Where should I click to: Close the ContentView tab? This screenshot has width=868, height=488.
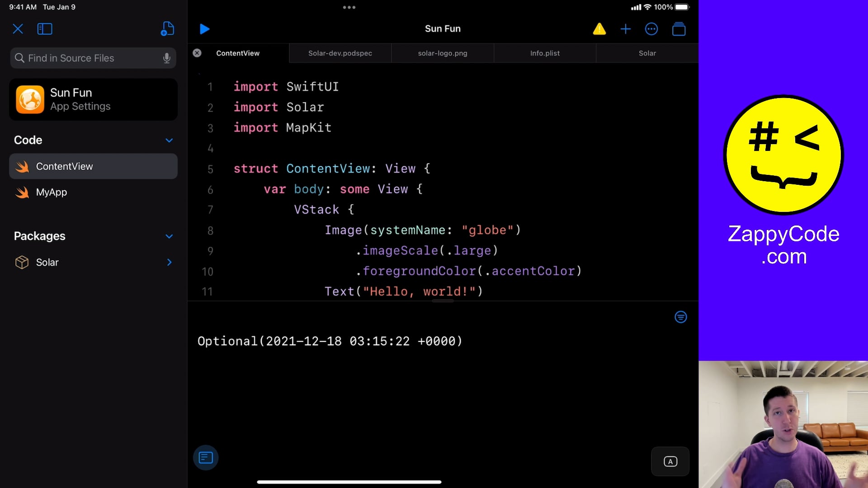coord(197,53)
